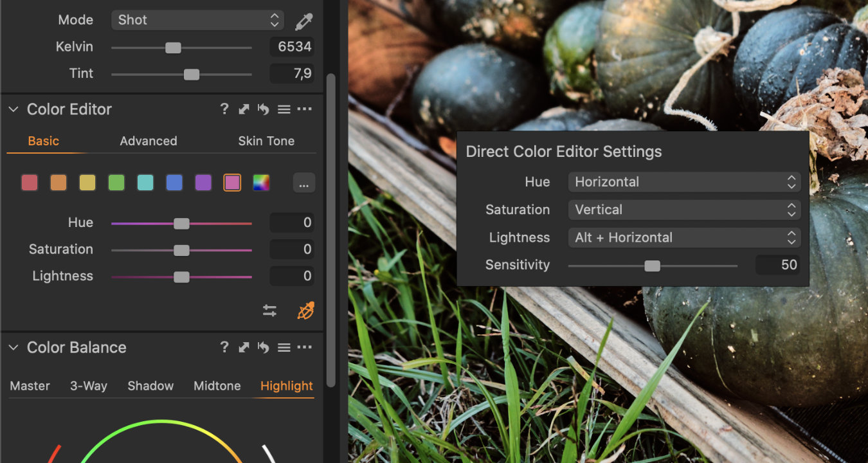
Task: Select the green color swatch
Action: (x=116, y=183)
